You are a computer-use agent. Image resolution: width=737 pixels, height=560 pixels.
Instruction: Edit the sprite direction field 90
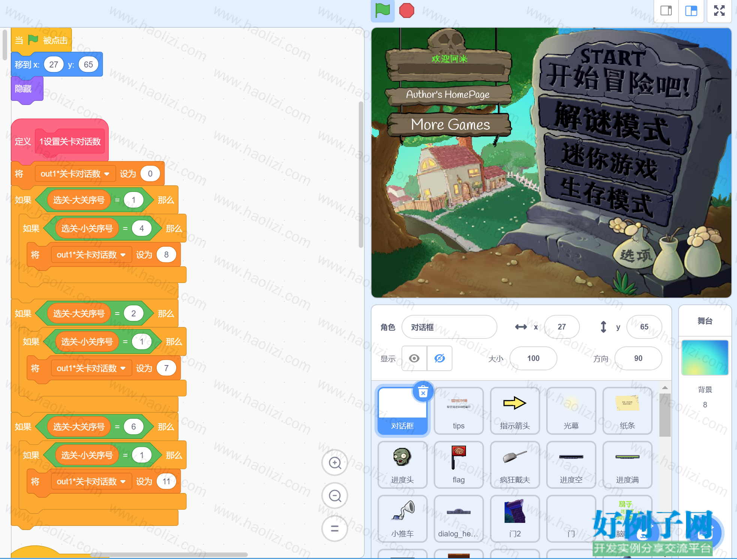pyautogui.click(x=638, y=358)
